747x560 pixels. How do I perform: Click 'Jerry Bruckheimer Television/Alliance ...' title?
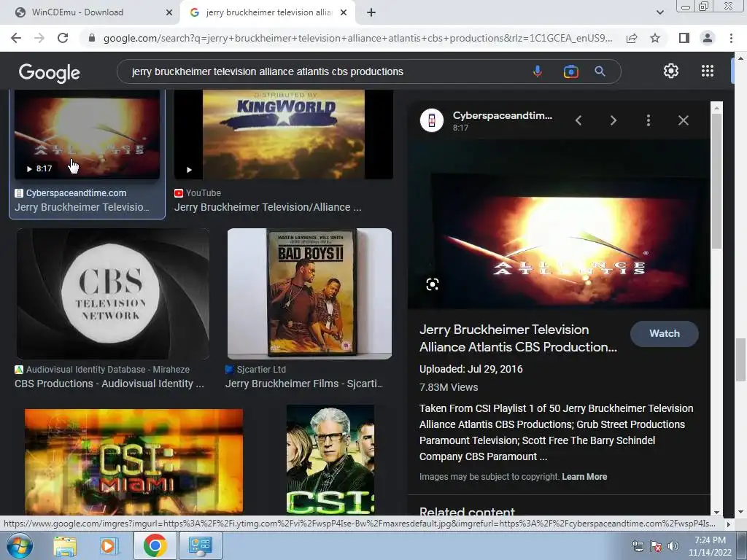[268, 208]
